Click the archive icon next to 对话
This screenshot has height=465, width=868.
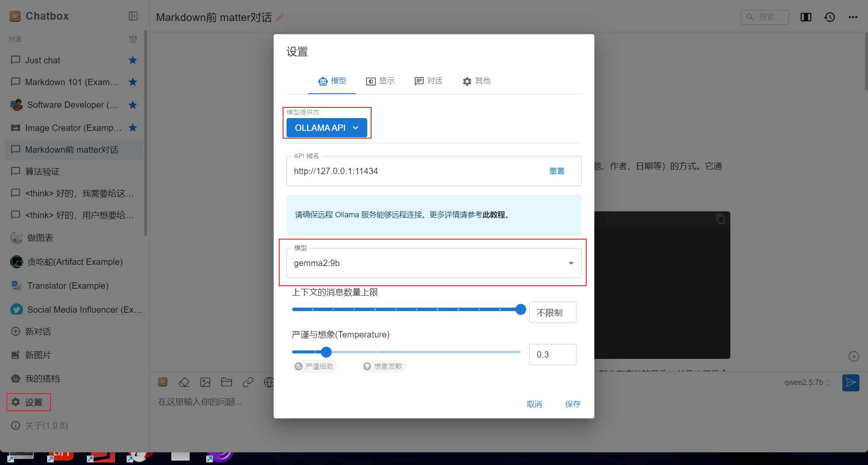[x=133, y=39]
